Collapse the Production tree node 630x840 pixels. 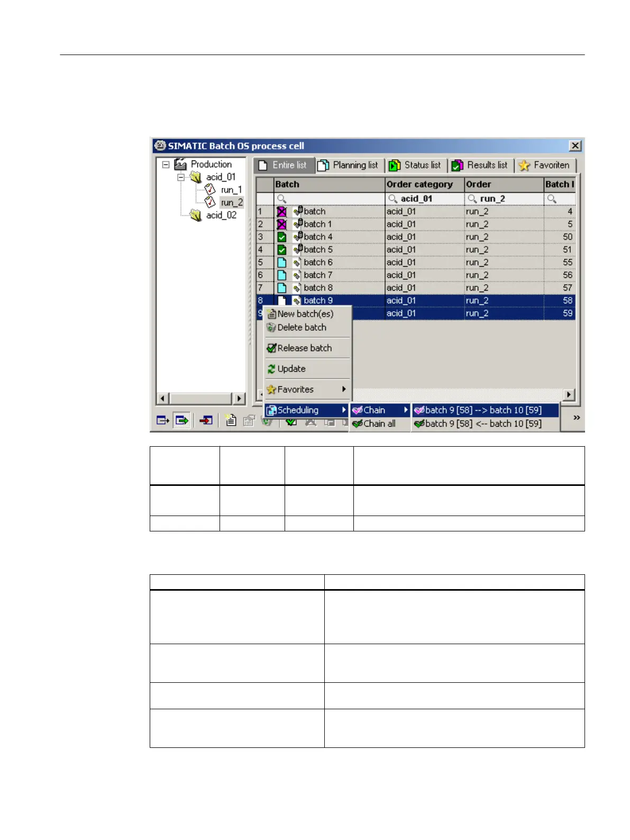pyautogui.click(x=166, y=165)
